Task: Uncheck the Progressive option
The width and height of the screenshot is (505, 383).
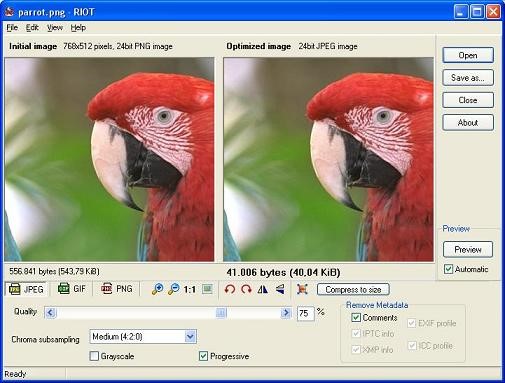Action: pos(203,356)
